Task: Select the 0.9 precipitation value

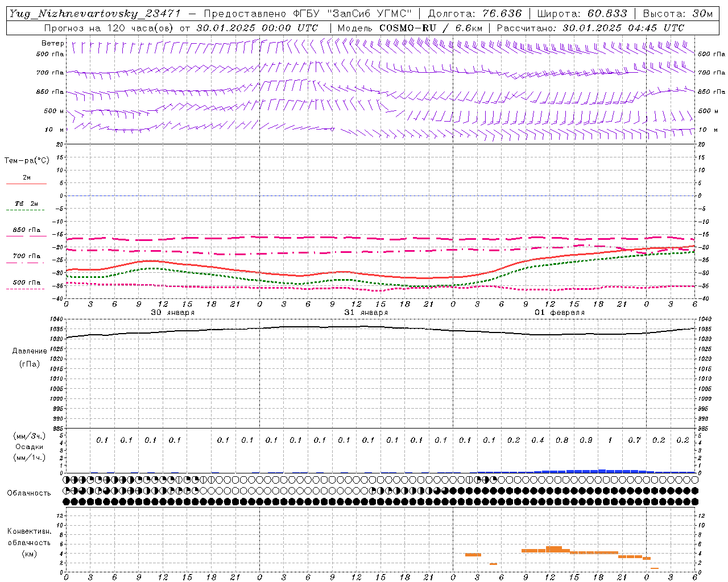Action: (x=586, y=440)
